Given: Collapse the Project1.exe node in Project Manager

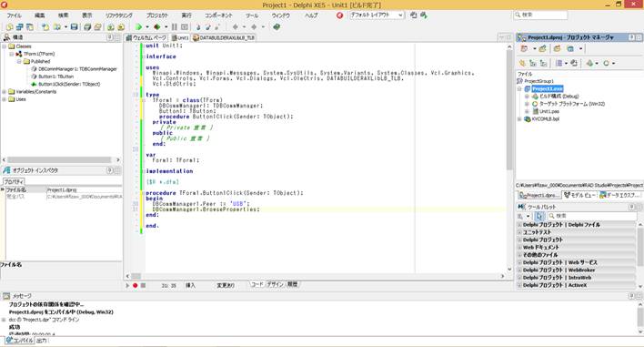Looking at the screenshot, I should [x=519, y=89].
